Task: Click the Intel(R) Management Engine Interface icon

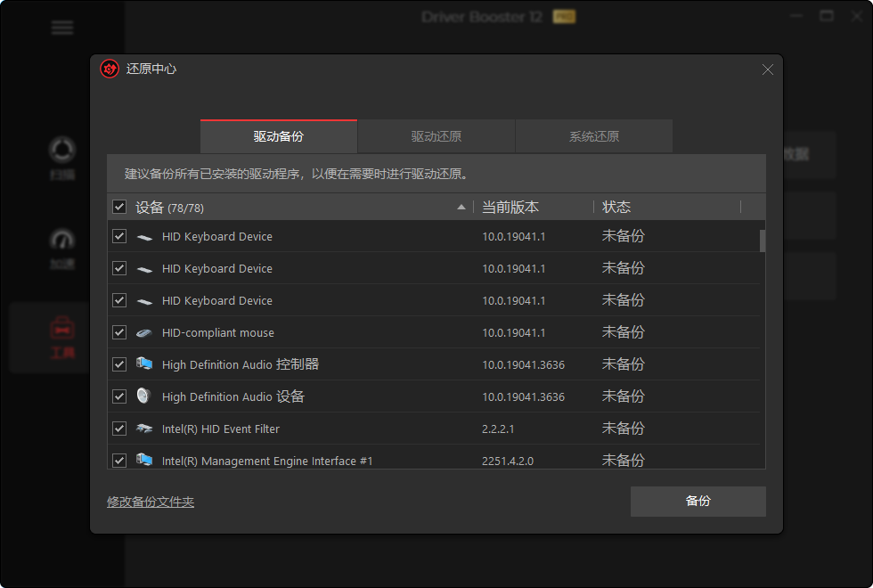Action: [143, 461]
